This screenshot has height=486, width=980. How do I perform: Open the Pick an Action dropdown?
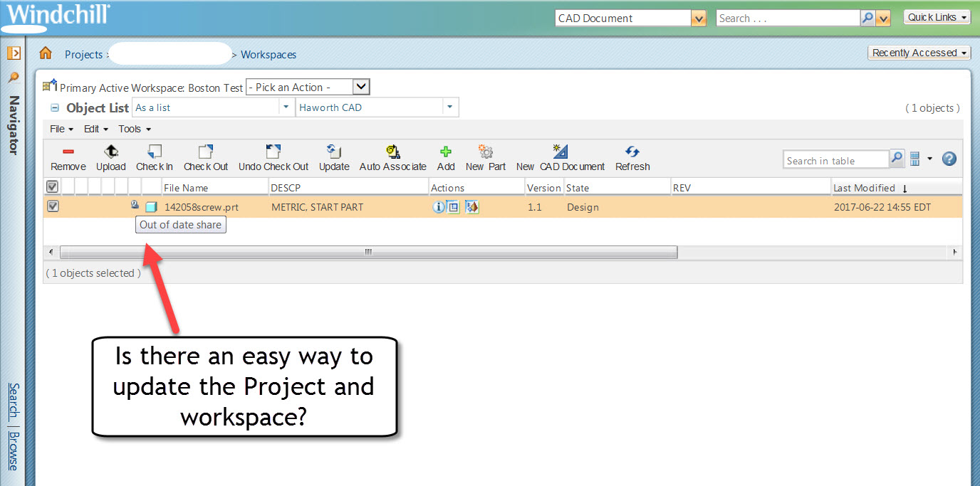click(x=361, y=86)
